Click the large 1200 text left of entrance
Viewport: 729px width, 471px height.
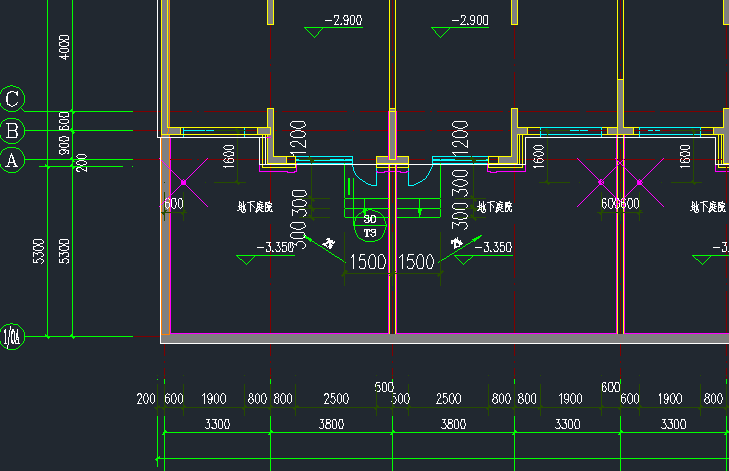tap(298, 138)
